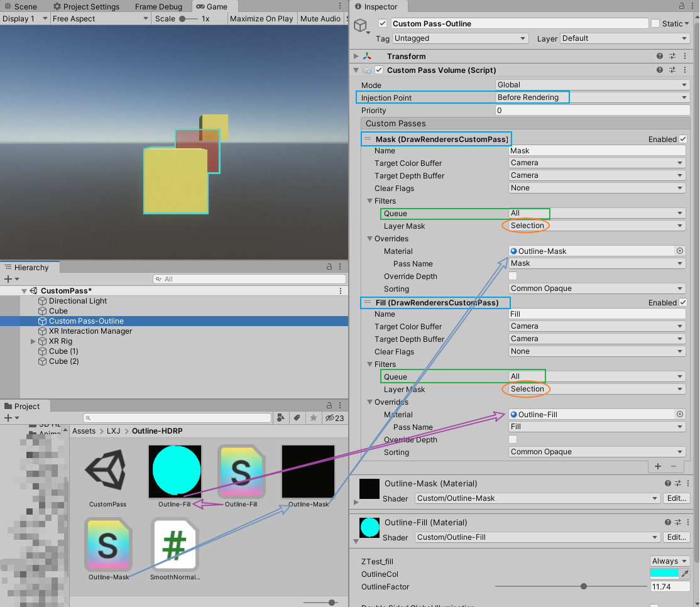700x607 pixels.
Task: Add a new custom pass with plus button
Action: point(658,467)
